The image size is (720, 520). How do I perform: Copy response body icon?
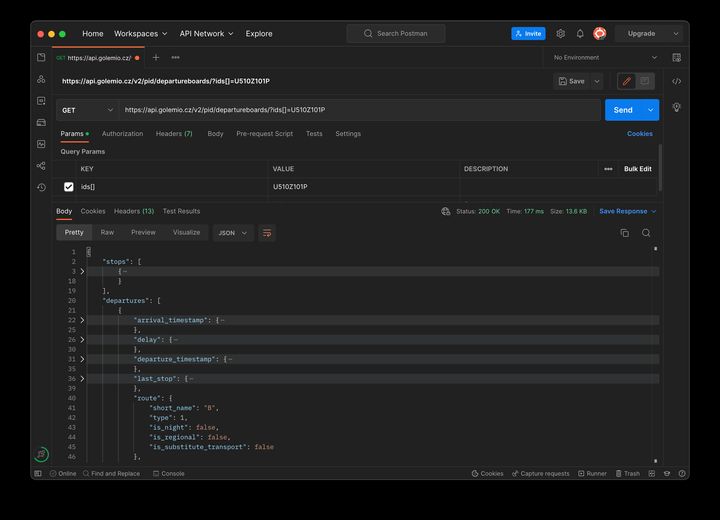coord(624,233)
